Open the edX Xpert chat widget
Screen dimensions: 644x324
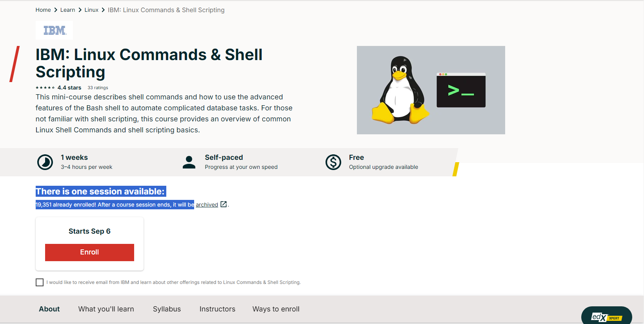click(606, 317)
